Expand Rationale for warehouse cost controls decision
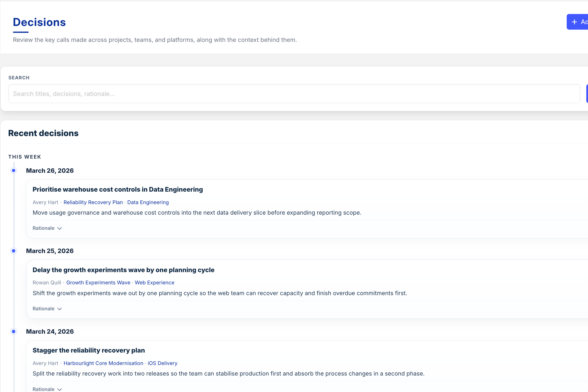The height and width of the screenshot is (392, 588). [44, 228]
